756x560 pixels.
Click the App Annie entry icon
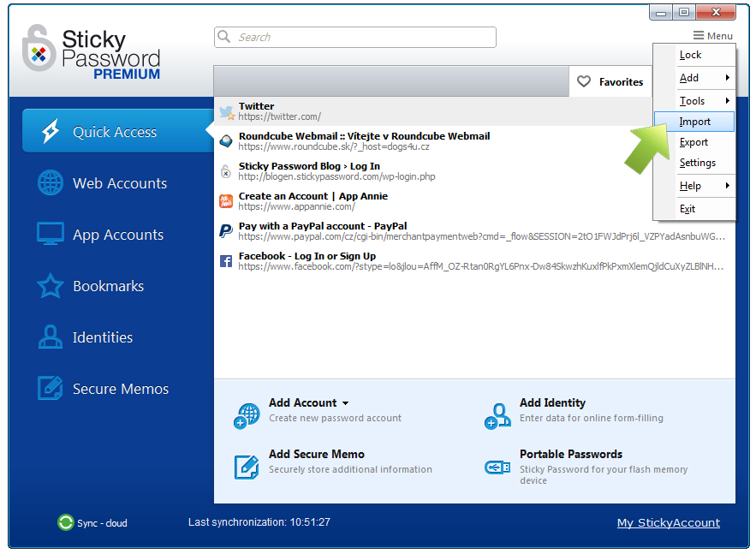(226, 201)
